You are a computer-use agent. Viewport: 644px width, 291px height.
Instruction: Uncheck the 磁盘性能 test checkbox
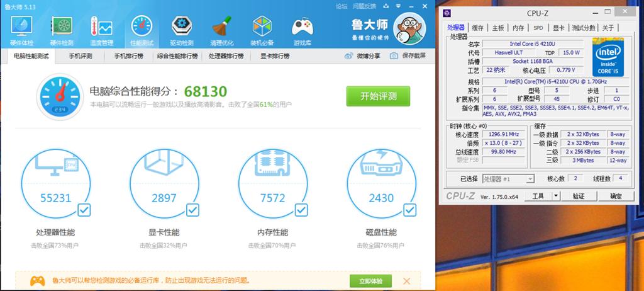tap(409, 210)
